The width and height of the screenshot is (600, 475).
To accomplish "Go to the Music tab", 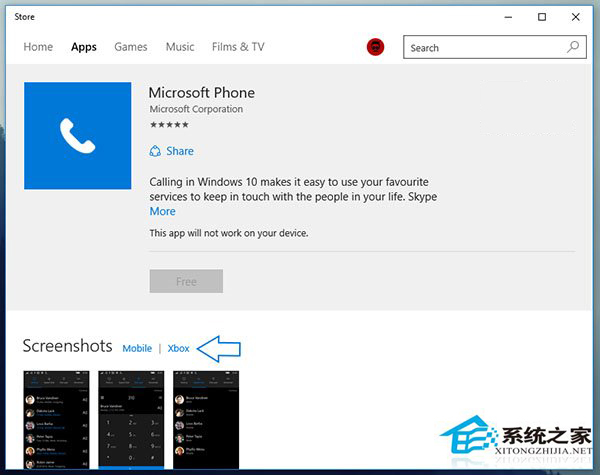I will (x=180, y=47).
